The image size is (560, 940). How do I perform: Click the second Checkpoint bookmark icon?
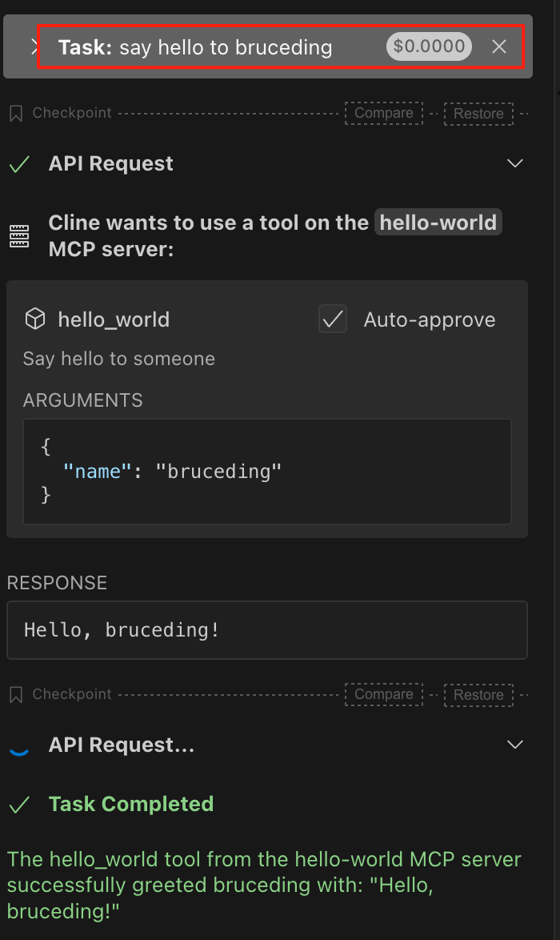[x=15, y=695]
